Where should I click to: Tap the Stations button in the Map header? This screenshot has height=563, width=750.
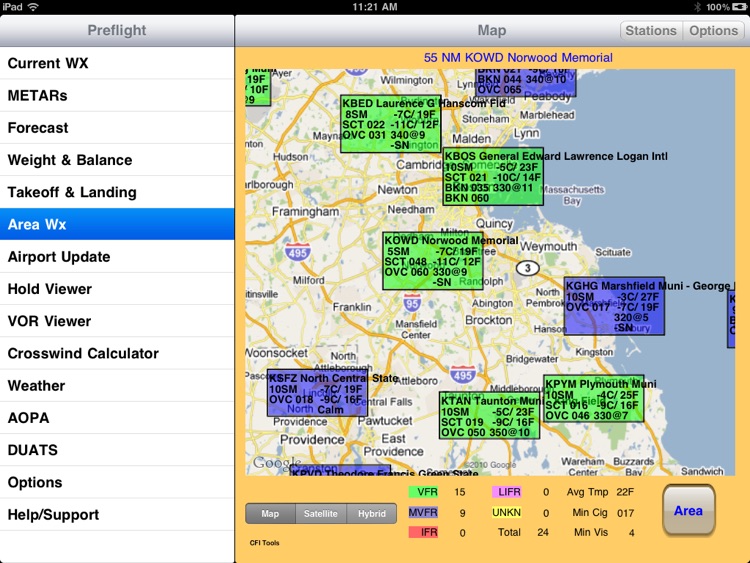pos(651,31)
